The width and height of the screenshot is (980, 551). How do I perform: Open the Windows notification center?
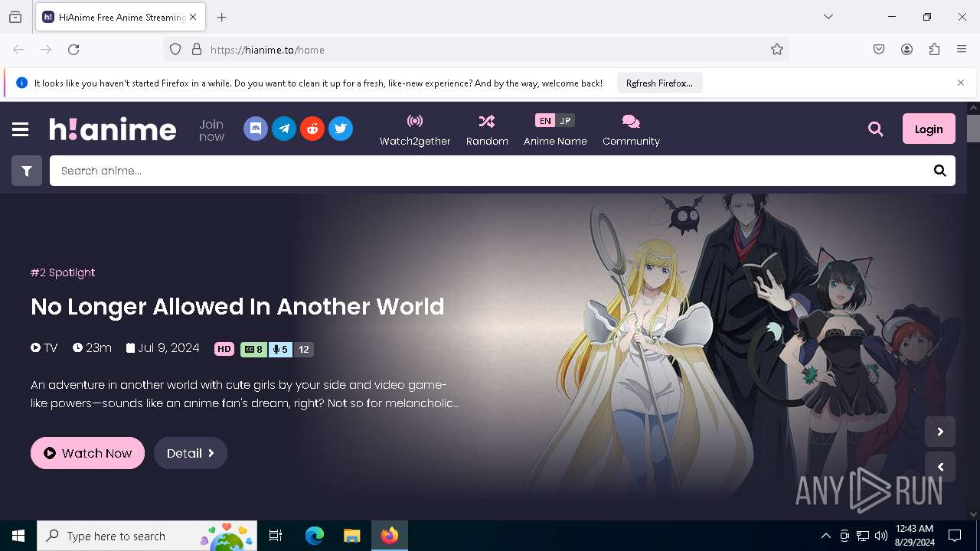click(955, 536)
